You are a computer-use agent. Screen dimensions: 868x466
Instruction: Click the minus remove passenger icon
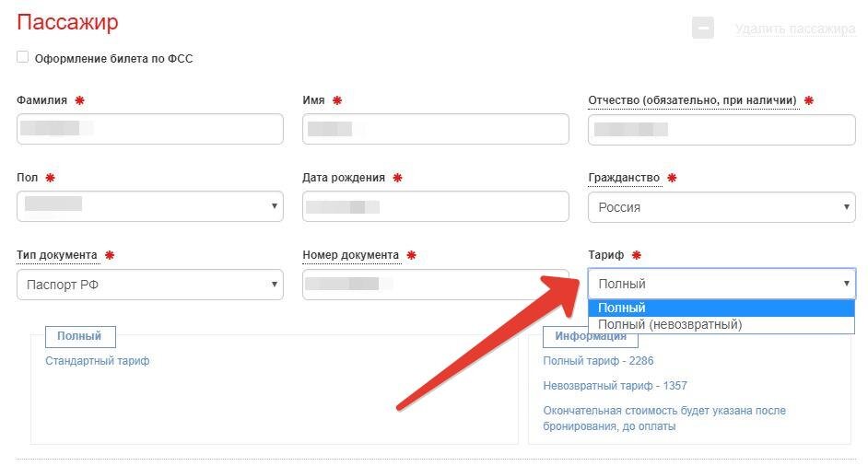coord(703,28)
